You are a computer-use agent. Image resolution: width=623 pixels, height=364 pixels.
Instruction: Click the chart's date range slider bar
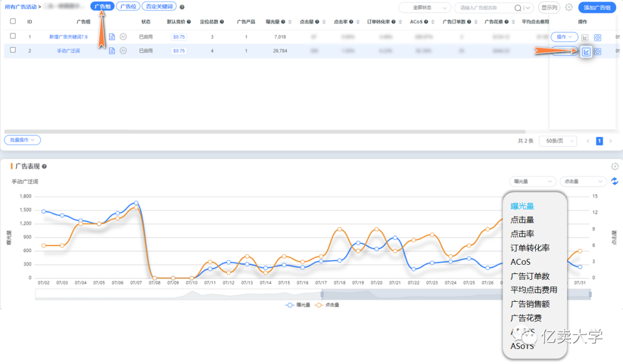tap(311, 294)
